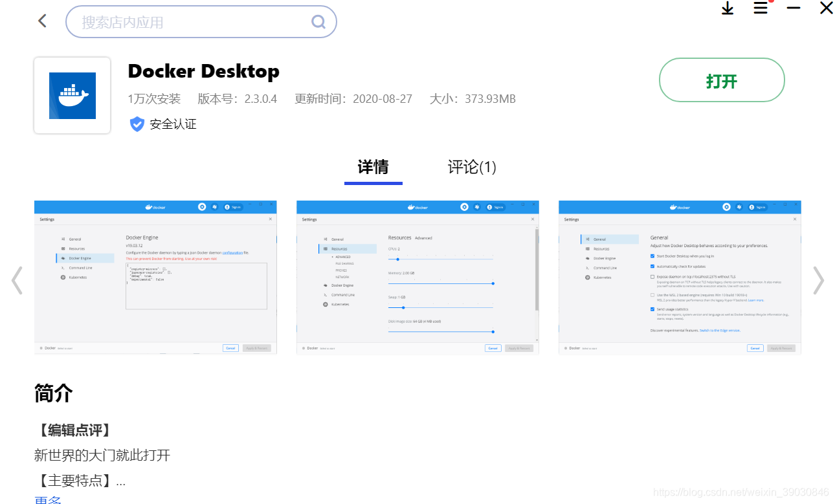Click the 更新时间：2020-08-27 text
835x504 pixels.
353,99
